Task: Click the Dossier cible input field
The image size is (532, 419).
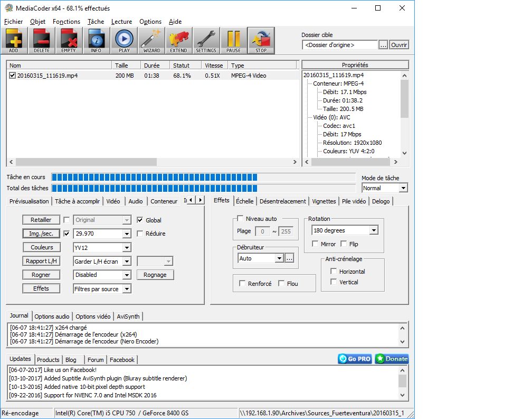Action: tap(340, 45)
